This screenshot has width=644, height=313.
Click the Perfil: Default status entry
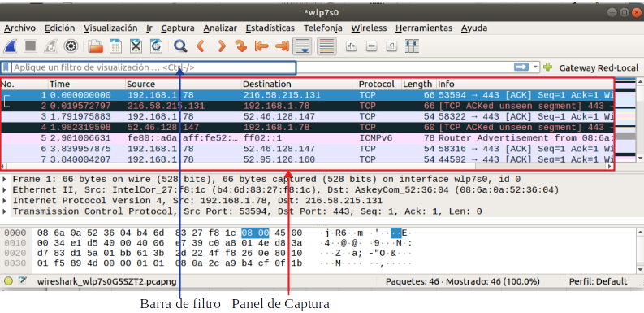598,282
